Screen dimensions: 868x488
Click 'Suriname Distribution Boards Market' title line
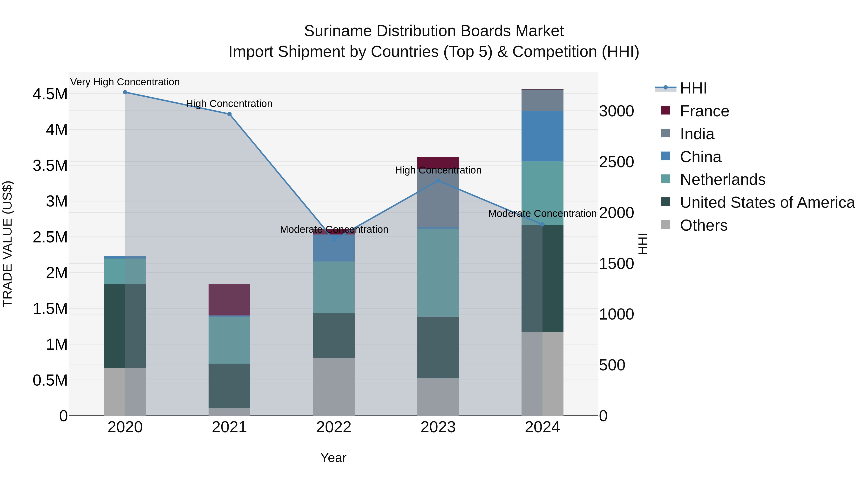[434, 31]
